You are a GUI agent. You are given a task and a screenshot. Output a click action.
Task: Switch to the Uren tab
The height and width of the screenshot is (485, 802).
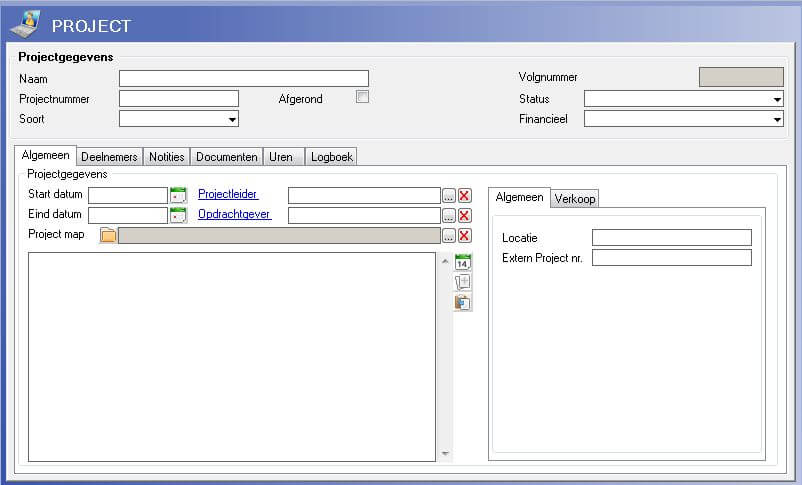(x=284, y=157)
